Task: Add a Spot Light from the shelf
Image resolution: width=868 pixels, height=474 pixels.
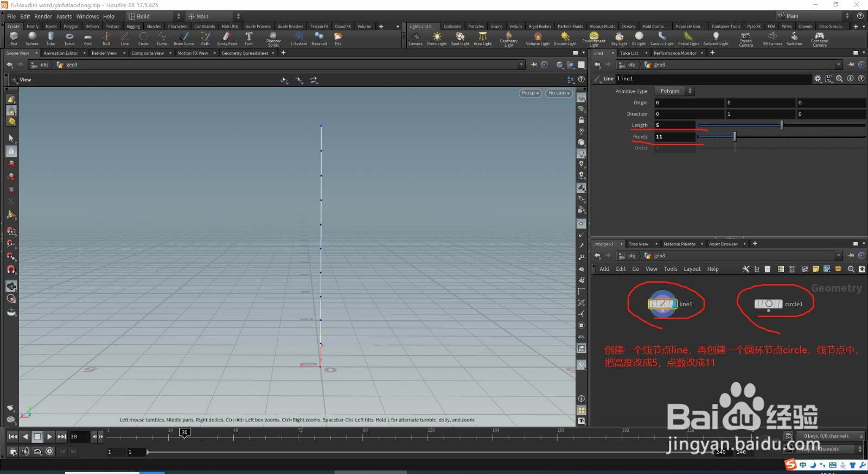Action: [460, 39]
